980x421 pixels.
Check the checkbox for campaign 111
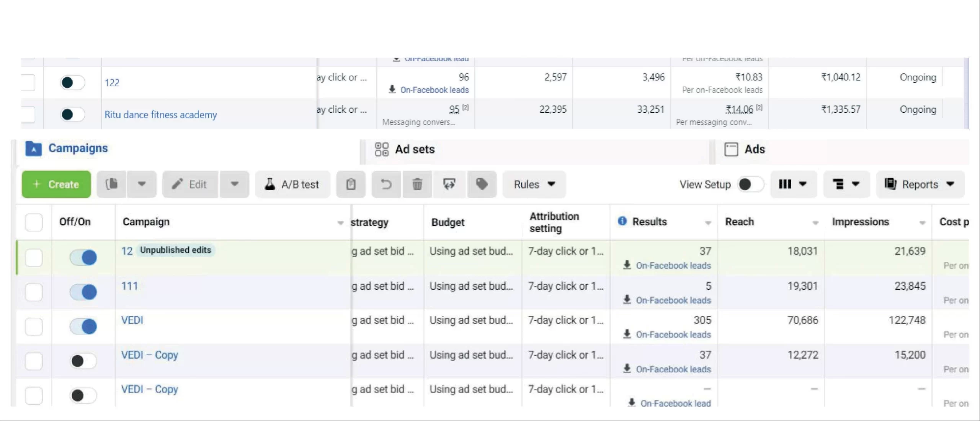click(x=34, y=292)
